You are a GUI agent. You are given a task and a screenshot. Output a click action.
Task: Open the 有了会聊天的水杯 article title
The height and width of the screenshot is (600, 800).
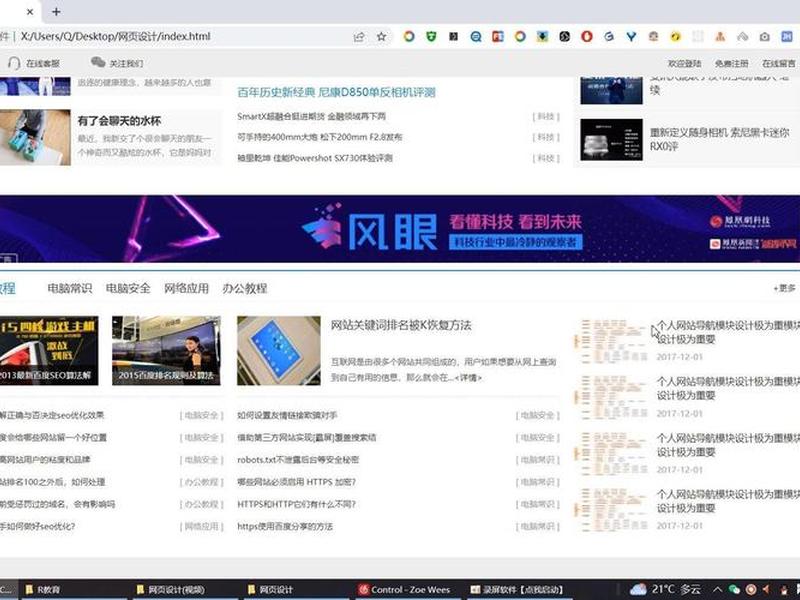click(x=119, y=121)
